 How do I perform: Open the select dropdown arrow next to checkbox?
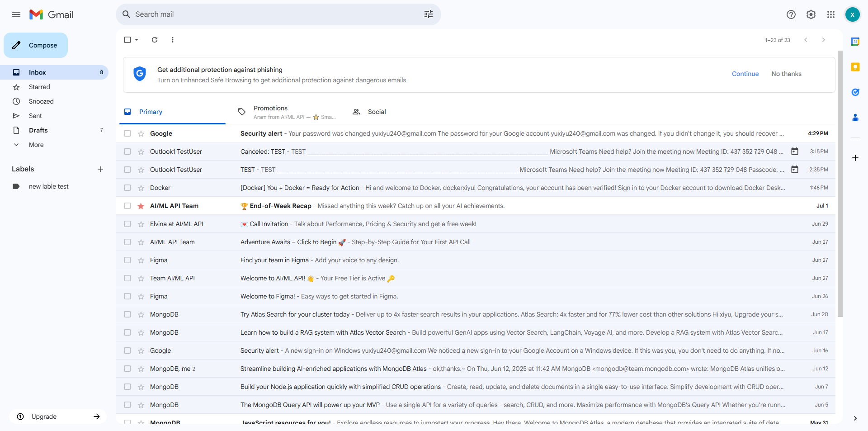point(137,40)
